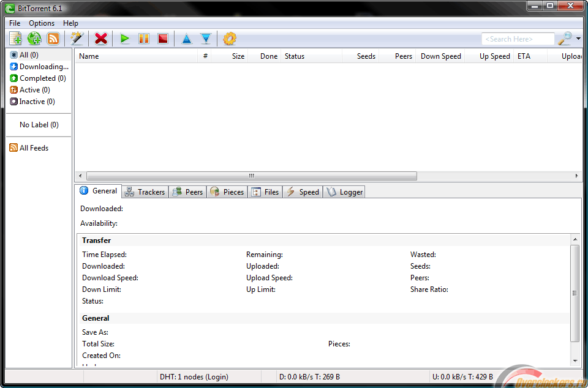Switch to the Speed tab
This screenshot has width=588, height=388.
303,192
